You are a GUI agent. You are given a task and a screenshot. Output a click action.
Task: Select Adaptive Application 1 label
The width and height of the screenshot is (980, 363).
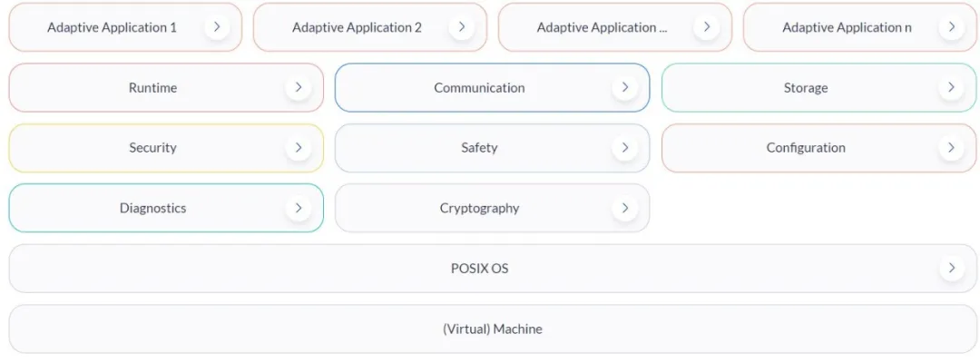pyautogui.click(x=112, y=27)
